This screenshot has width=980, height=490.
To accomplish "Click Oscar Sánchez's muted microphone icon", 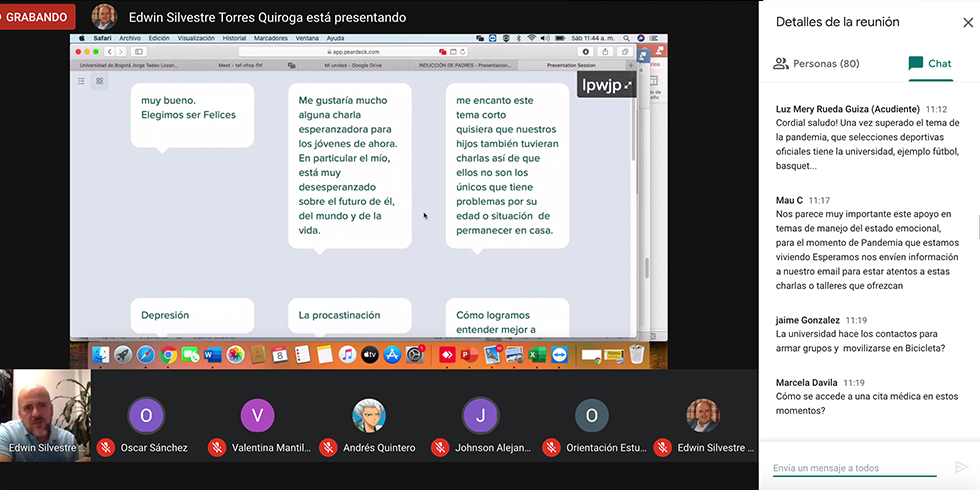I will (105, 448).
